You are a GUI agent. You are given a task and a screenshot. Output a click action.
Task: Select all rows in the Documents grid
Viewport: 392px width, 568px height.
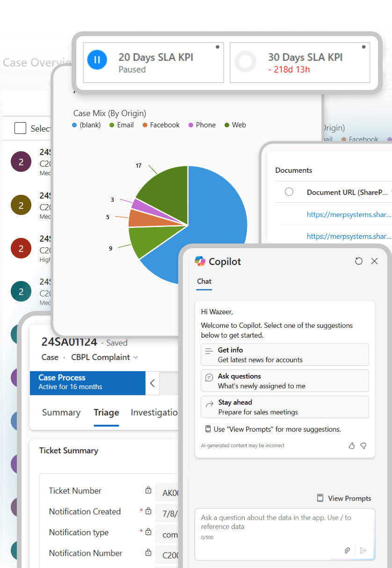tap(289, 192)
